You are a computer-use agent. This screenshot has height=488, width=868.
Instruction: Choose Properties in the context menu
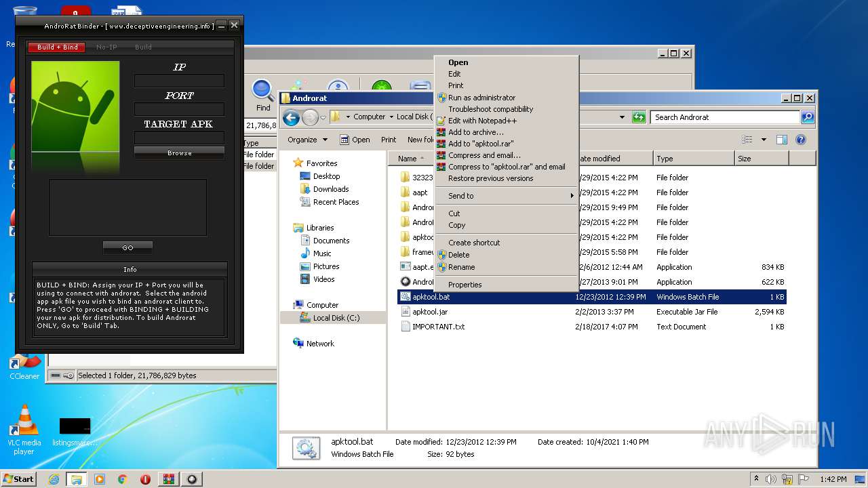click(x=506, y=285)
